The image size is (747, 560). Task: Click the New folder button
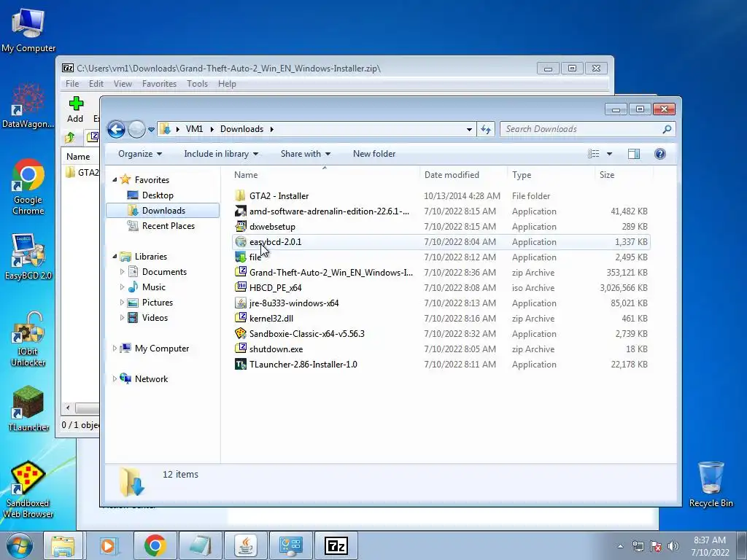coord(374,154)
